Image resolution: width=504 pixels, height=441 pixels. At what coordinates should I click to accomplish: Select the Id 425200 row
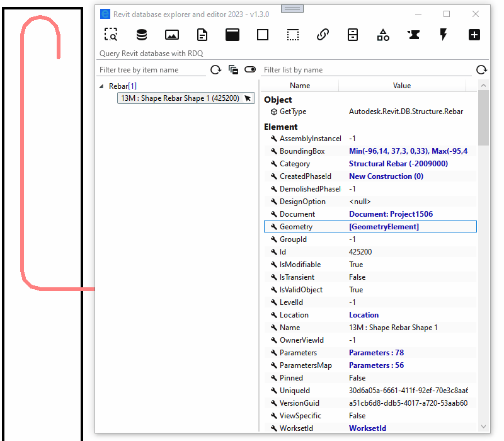[370, 251]
